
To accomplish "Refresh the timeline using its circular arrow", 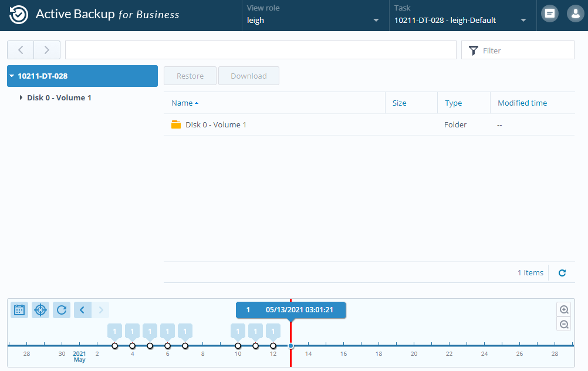I will click(x=62, y=310).
